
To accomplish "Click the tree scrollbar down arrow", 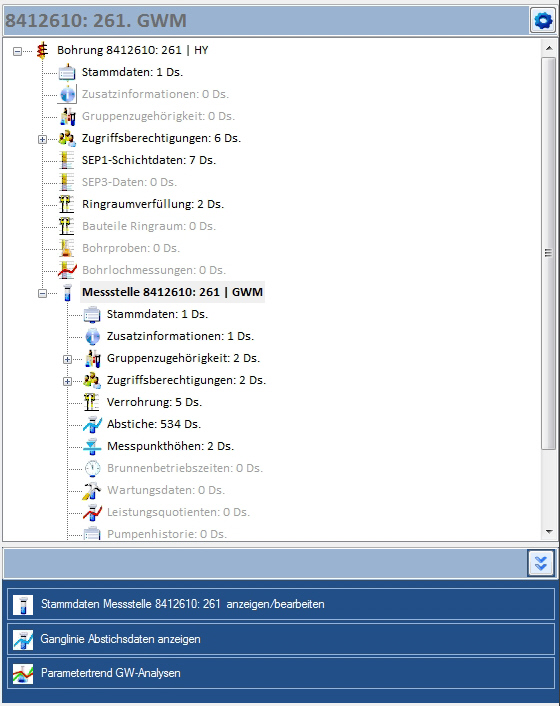I will tap(549, 532).
